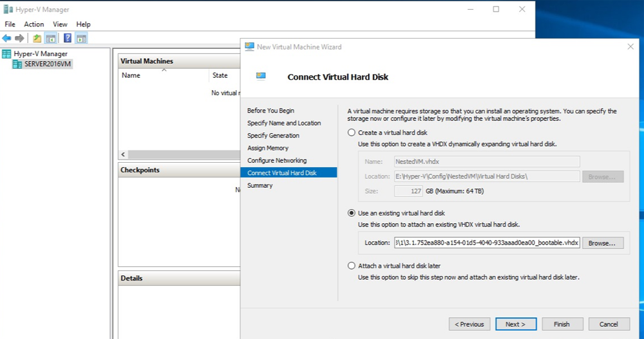
Task: Maximize the Hyper-V Manager window
Action: point(496,9)
